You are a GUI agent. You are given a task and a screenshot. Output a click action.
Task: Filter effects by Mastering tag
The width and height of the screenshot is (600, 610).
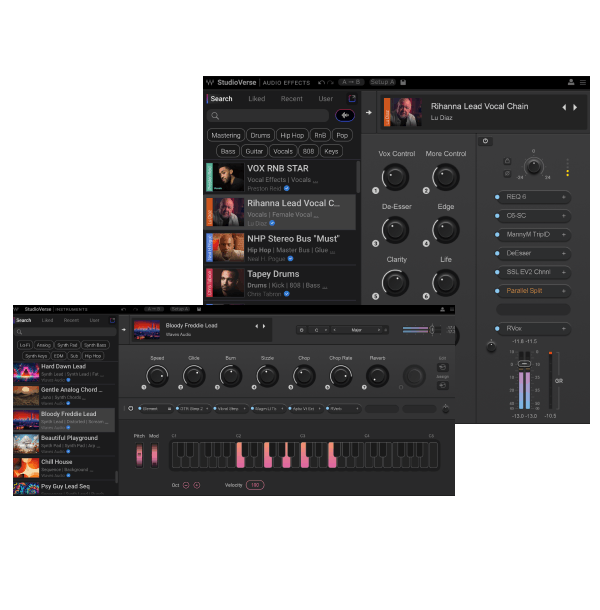[226, 135]
